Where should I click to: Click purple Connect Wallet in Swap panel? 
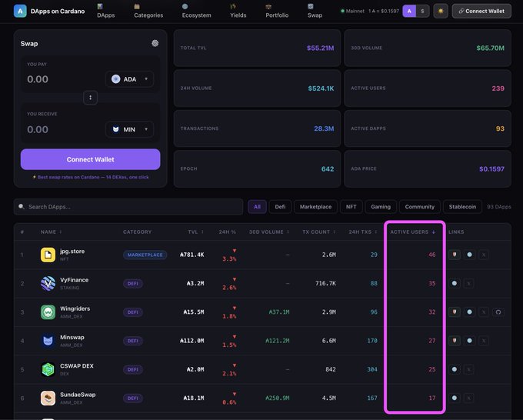[91, 159]
